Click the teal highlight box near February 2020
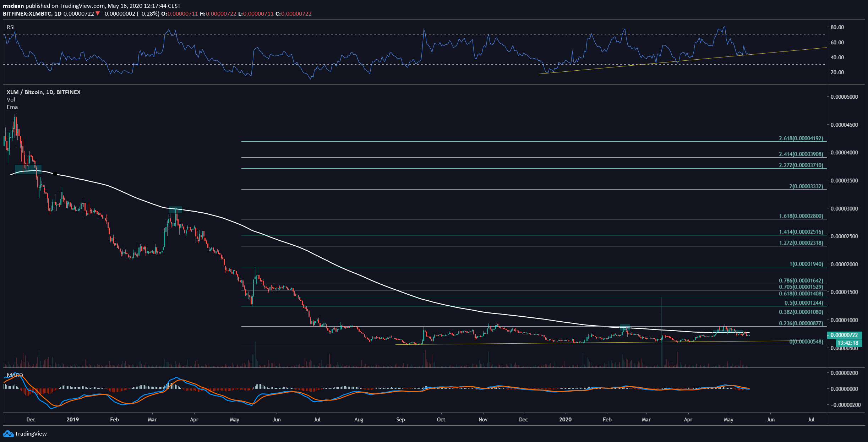Viewport: 868px width, 442px height. pos(625,327)
